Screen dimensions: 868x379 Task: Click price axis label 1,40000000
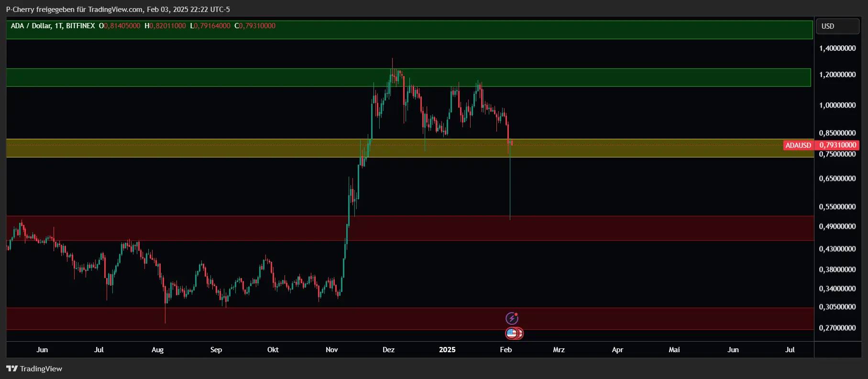(837, 48)
